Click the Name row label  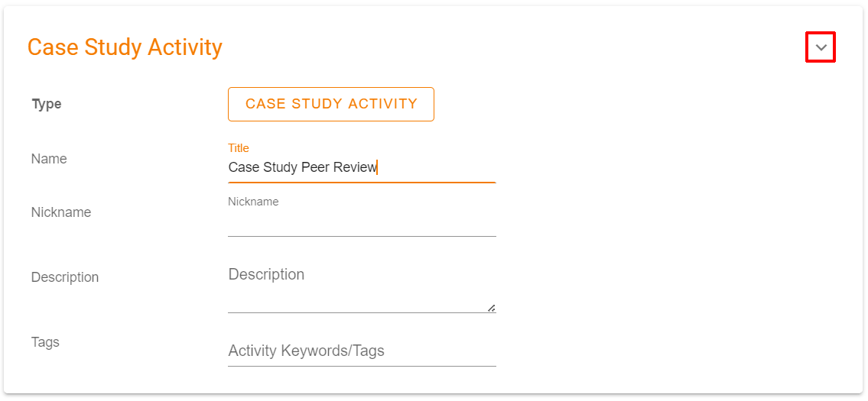click(x=49, y=159)
